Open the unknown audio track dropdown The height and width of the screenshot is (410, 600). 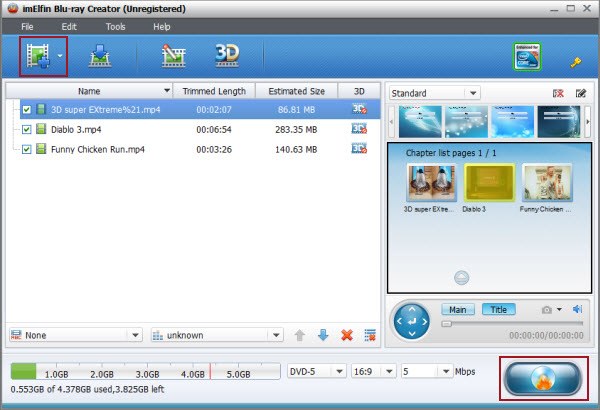276,335
